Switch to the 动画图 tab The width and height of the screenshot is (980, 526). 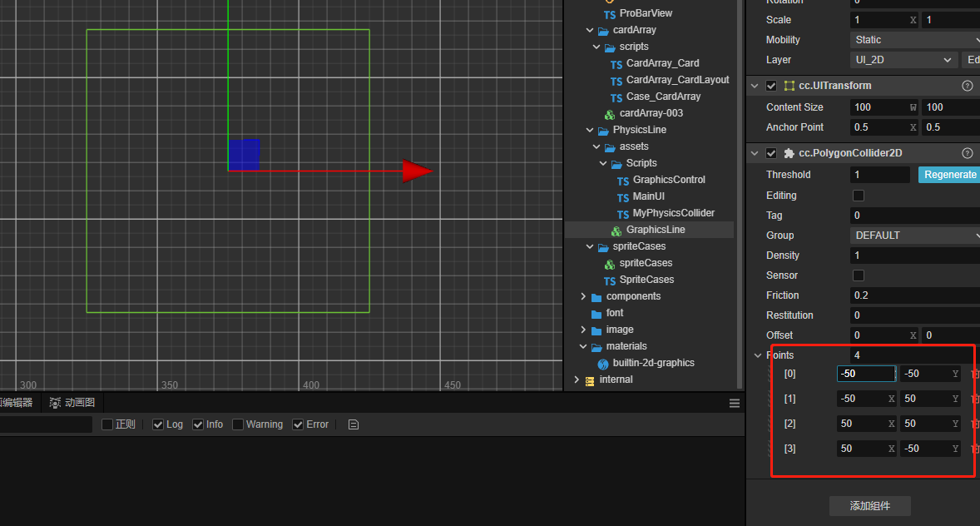coord(72,403)
